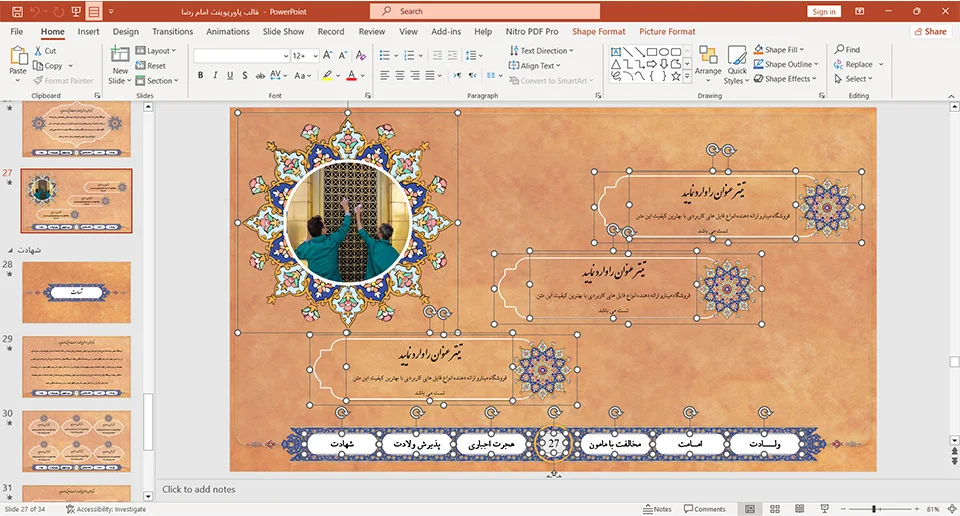Save the presentation from Quick Access toolbar

(17, 11)
